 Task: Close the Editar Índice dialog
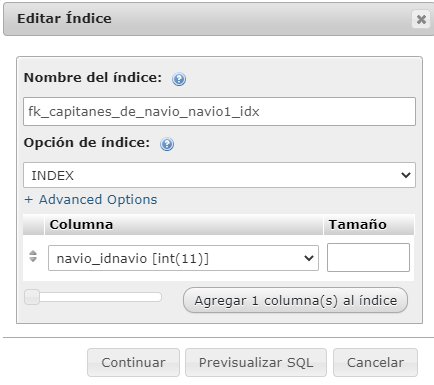pos(421,19)
